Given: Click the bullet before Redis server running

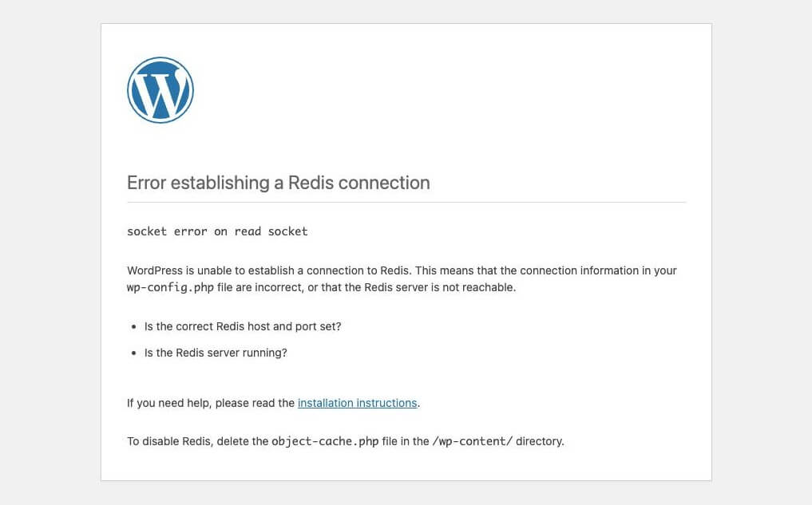Looking at the screenshot, I should pos(133,353).
